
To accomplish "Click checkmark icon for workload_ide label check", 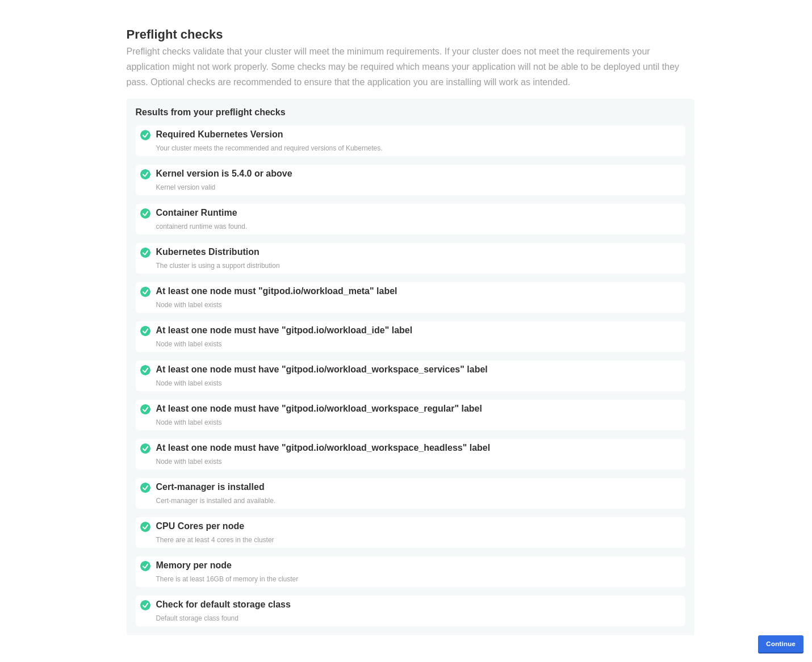I will (145, 331).
